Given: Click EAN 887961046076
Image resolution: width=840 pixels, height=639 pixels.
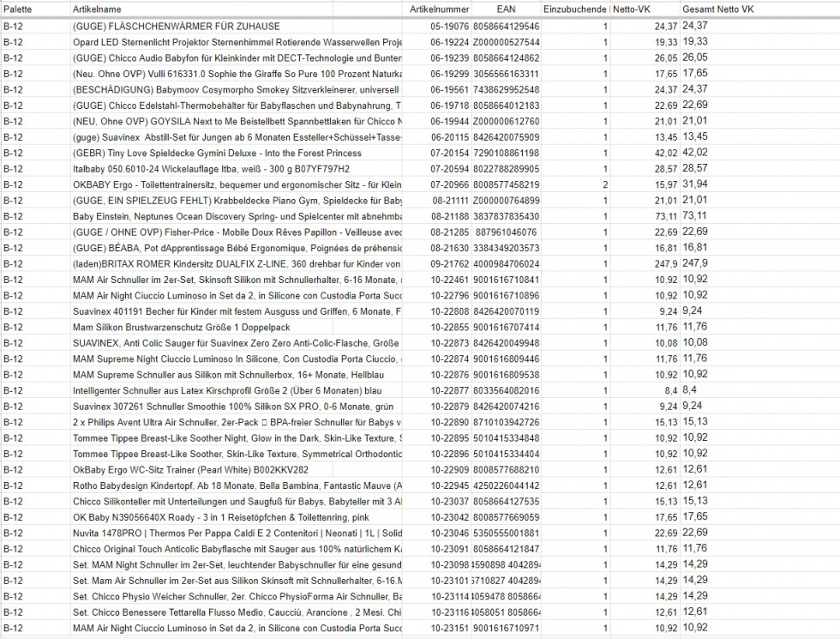Looking at the screenshot, I should 507,232.
